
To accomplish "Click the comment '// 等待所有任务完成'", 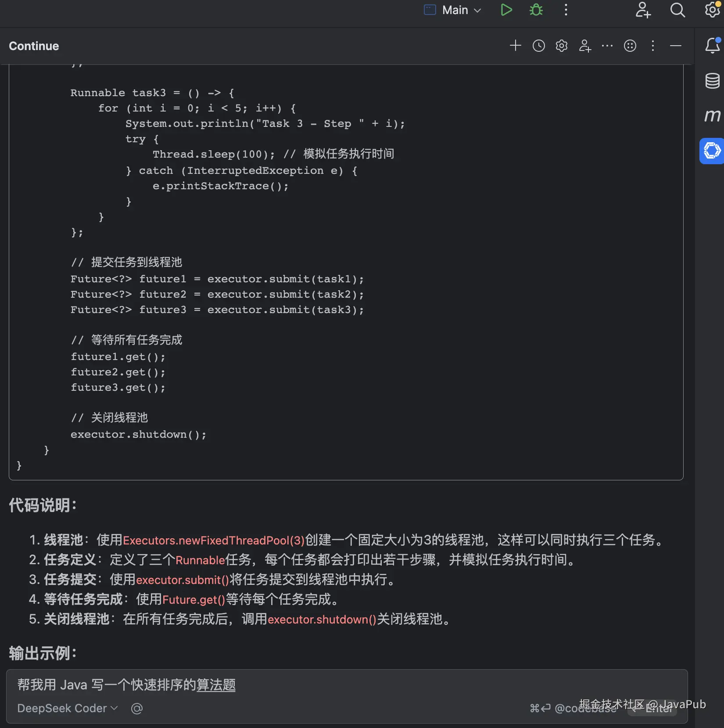I will click(x=126, y=340).
